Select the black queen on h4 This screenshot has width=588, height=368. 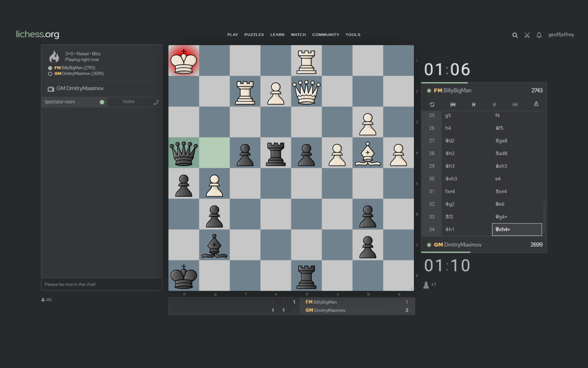pyautogui.click(x=184, y=153)
